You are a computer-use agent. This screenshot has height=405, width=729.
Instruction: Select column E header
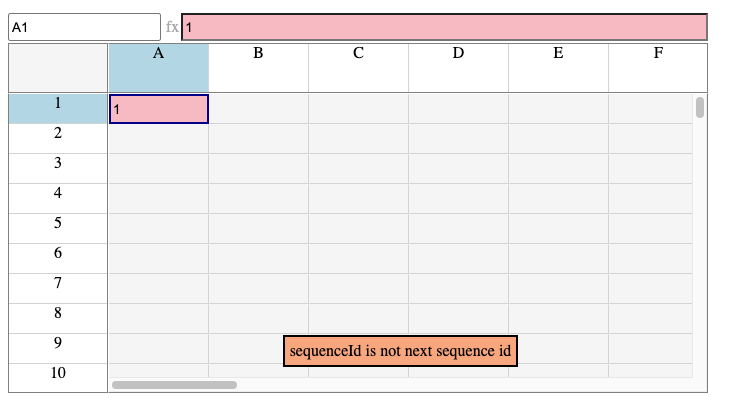pos(558,68)
